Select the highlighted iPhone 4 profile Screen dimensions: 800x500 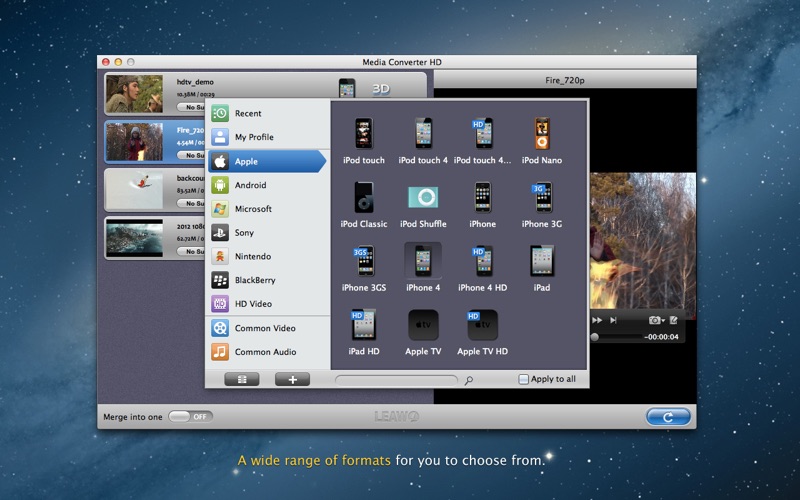(423, 268)
